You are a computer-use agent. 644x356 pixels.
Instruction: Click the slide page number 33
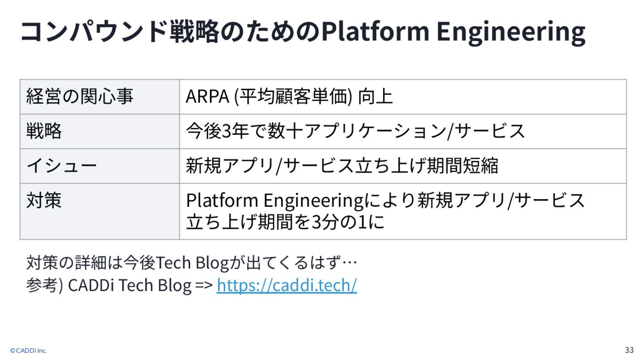(x=629, y=350)
